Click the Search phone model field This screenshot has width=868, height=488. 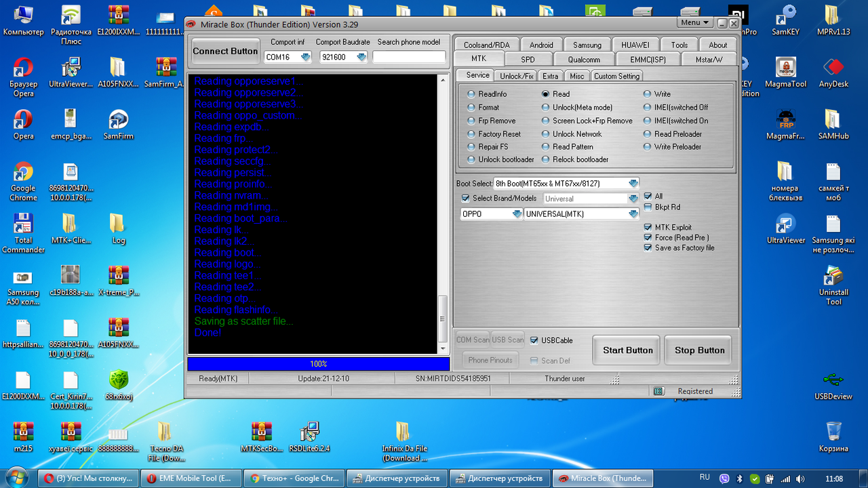tap(409, 57)
